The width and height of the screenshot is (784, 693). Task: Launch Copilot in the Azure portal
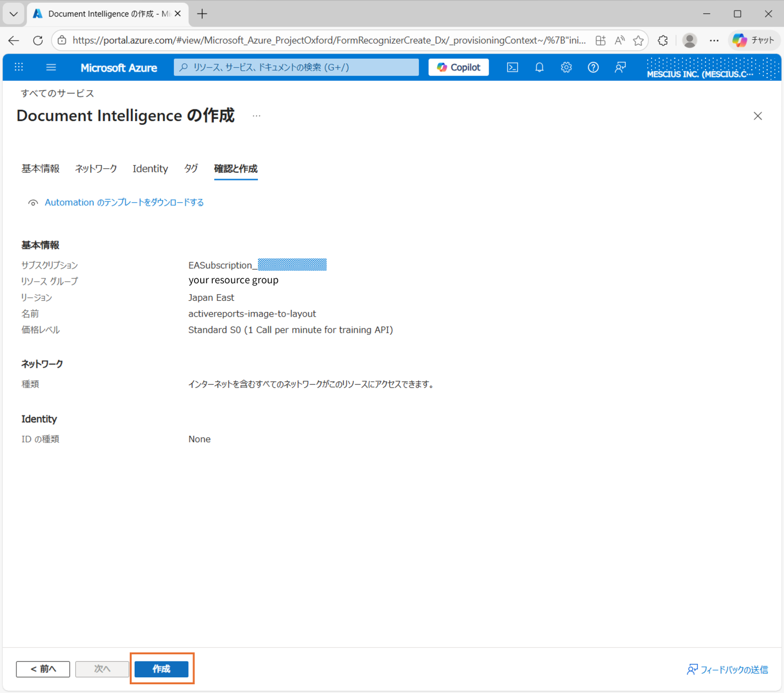pos(458,67)
